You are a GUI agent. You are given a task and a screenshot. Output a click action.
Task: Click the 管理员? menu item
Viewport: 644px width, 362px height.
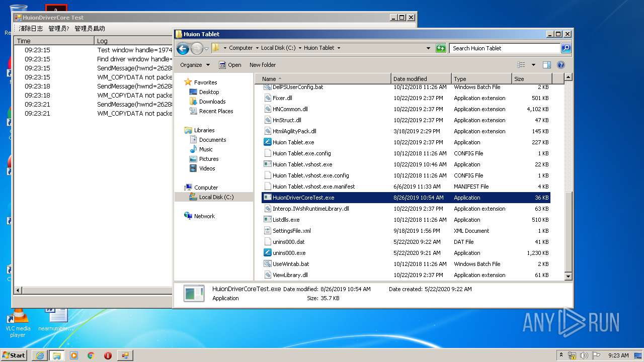point(59,29)
